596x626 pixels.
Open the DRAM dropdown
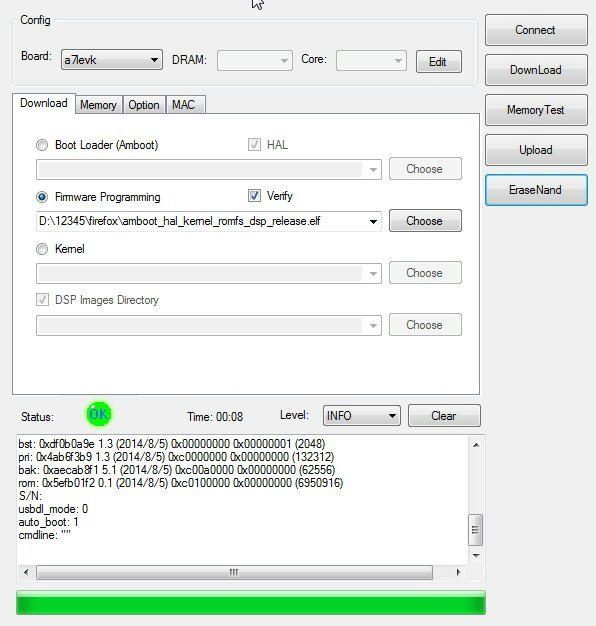(x=255, y=61)
